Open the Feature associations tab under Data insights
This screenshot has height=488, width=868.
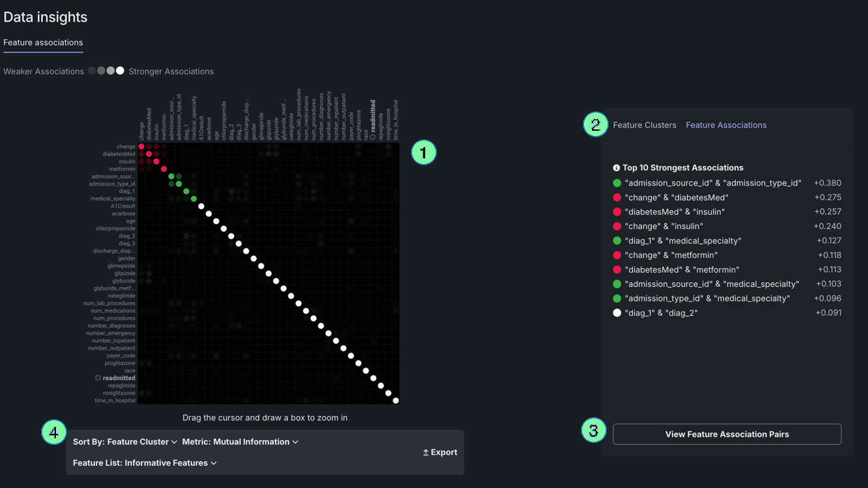tap(43, 43)
